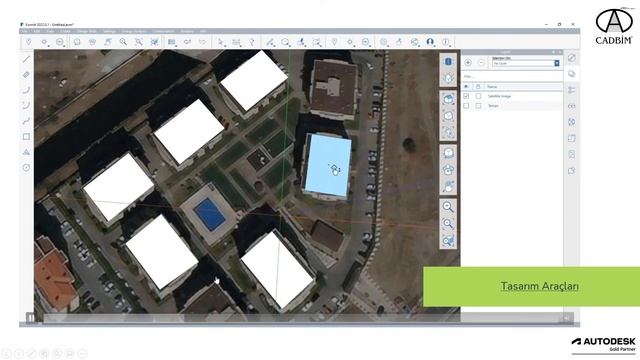Open the layer selection filter dropdown
Image resolution: width=640 pixels, height=360 pixels.
pyautogui.click(x=525, y=63)
